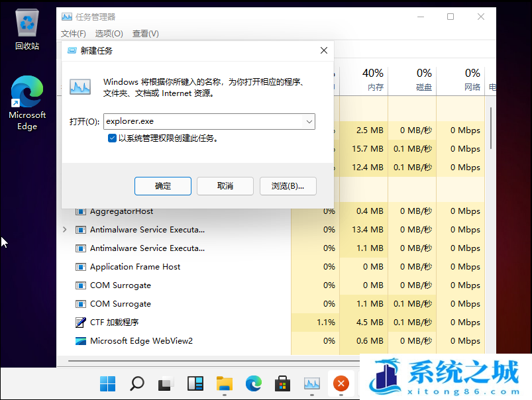Open the 打开 combo box dropdown arrow

(309, 121)
